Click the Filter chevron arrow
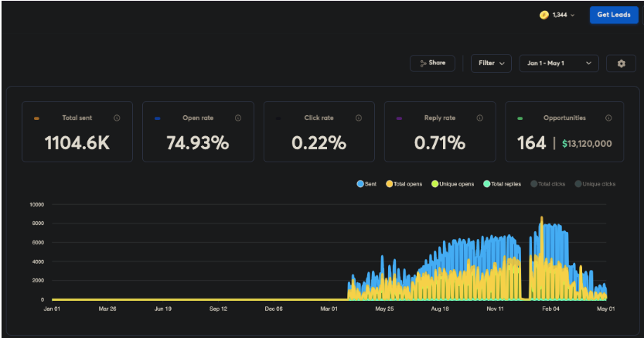This screenshot has height=338, width=644. [x=502, y=63]
